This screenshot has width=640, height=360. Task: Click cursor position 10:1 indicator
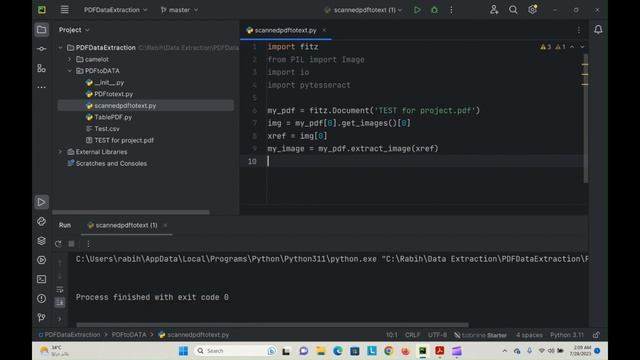pyautogui.click(x=391, y=335)
